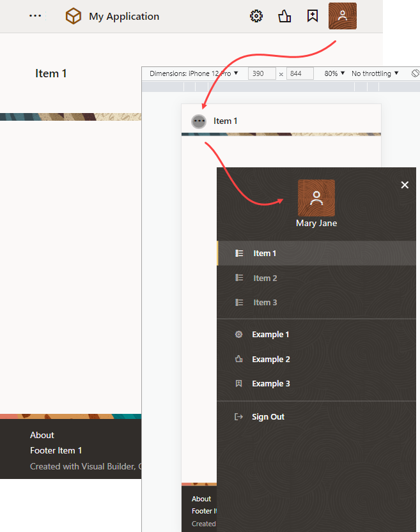
Task: Click the bookmark icon in header
Action: tap(313, 16)
